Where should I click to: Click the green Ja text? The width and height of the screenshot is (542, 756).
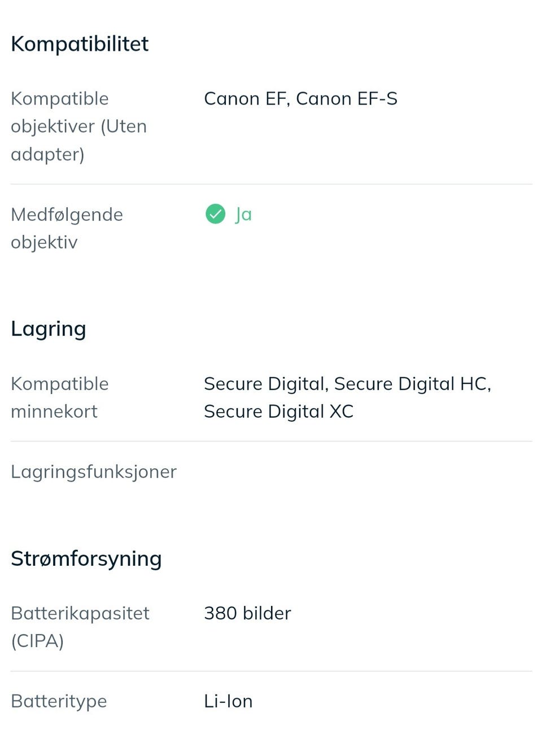pyautogui.click(x=243, y=215)
